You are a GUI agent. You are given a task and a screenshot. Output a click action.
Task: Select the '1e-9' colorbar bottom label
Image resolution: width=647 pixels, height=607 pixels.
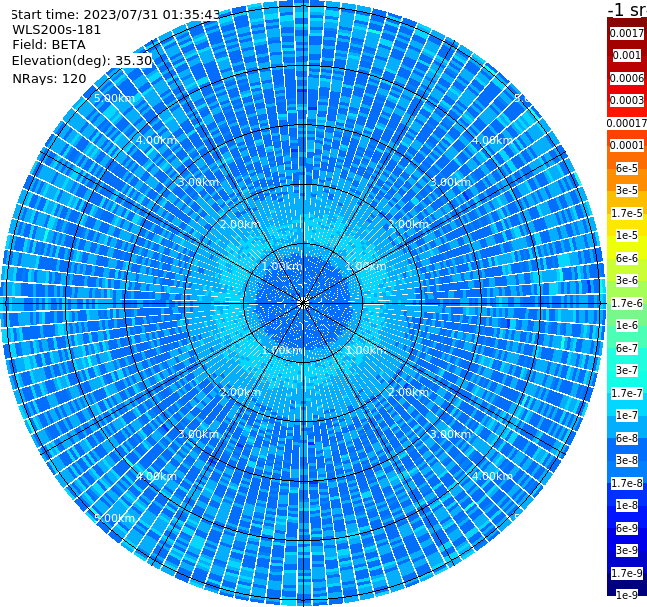(x=627, y=595)
